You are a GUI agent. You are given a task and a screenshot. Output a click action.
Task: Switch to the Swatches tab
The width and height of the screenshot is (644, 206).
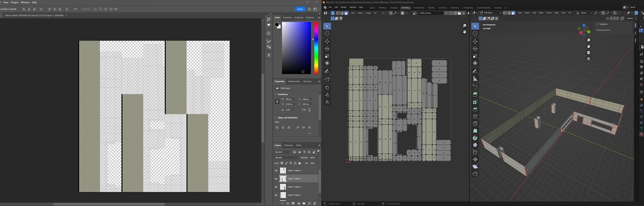point(288,17)
